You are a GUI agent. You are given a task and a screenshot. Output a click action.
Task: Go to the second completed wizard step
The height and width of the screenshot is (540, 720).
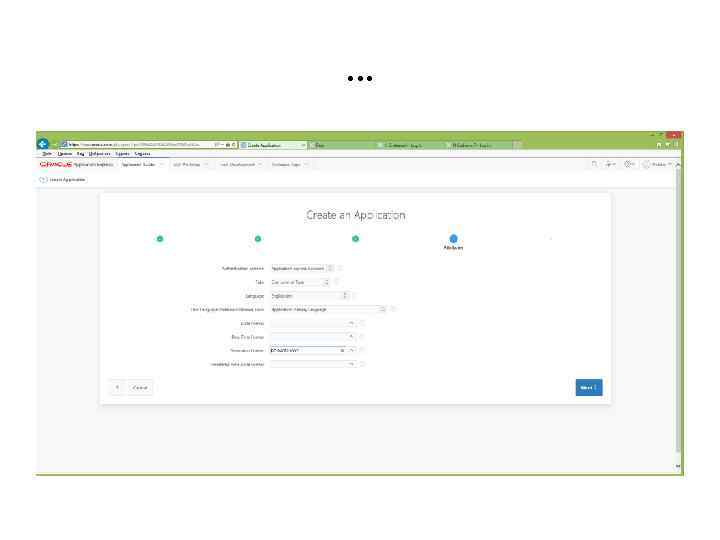[x=258, y=239]
